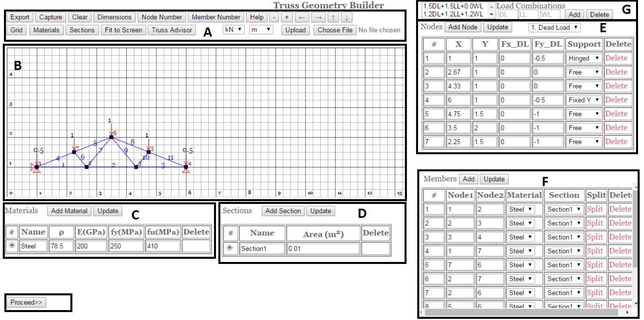Pan the canvas with the down arrow button
The height and width of the screenshot is (320, 644).
pos(346,17)
